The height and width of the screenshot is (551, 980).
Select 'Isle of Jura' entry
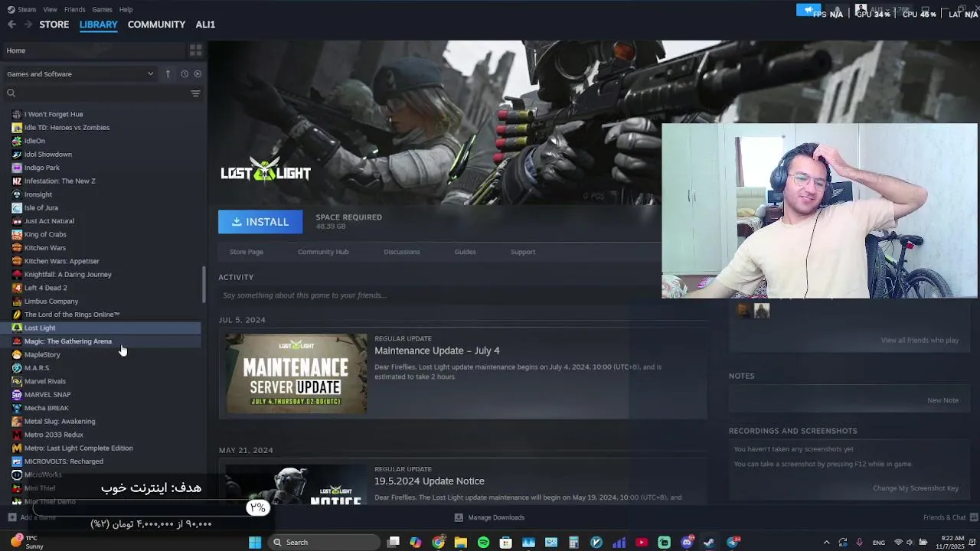pos(101,208)
